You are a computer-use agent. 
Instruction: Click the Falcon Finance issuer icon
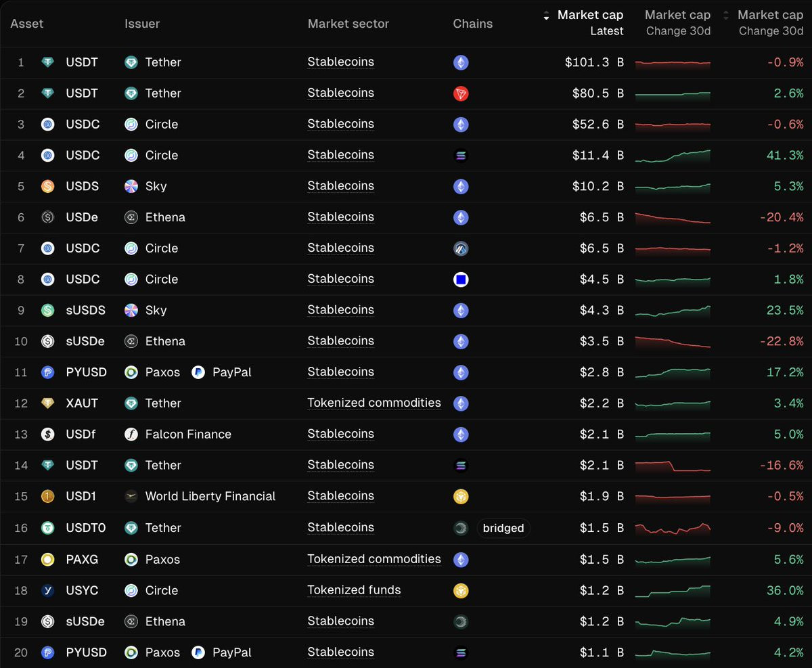(131, 435)
